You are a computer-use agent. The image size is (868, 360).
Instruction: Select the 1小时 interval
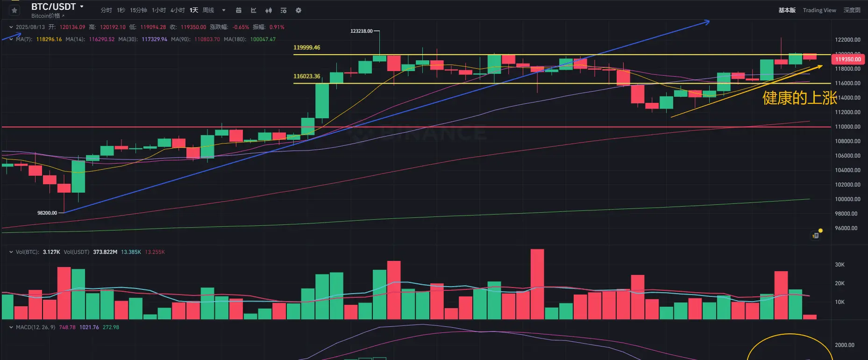159,10
